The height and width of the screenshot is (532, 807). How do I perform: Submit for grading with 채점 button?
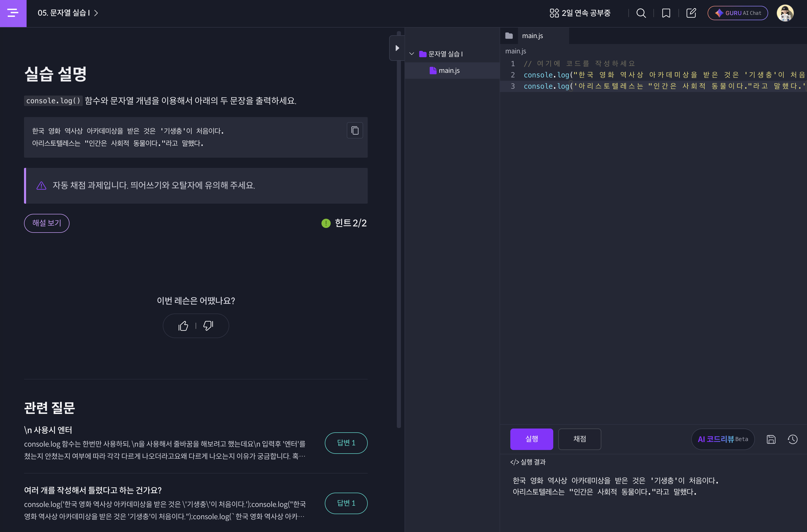pos(579,439)
